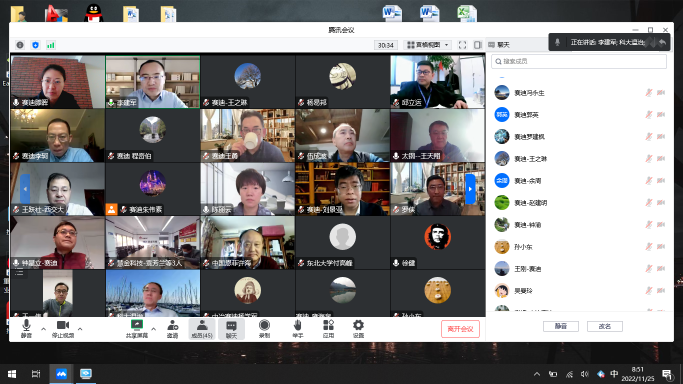Go to next page of video thumbnails

tap(470, 189)
